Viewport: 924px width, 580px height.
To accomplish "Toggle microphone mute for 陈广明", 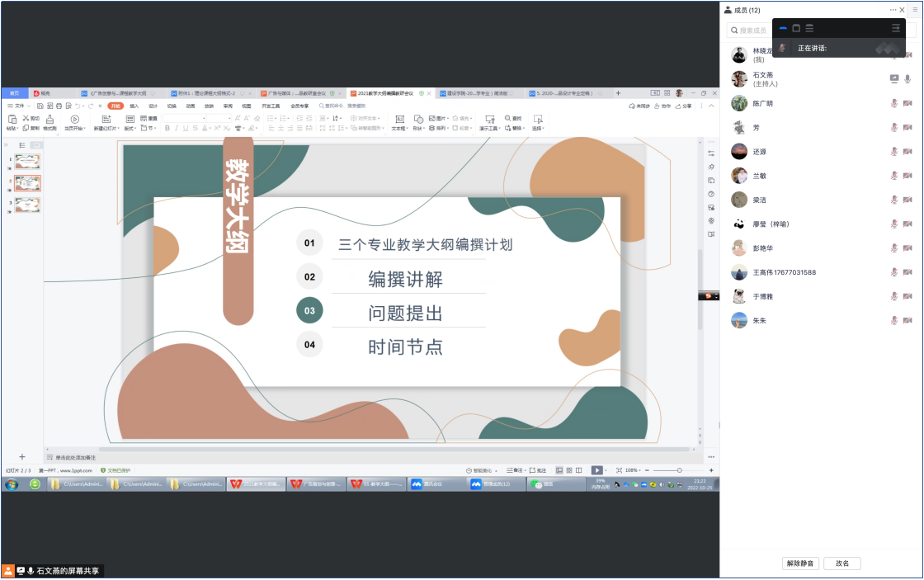I will pyautogui.click(x=893, y=103).
